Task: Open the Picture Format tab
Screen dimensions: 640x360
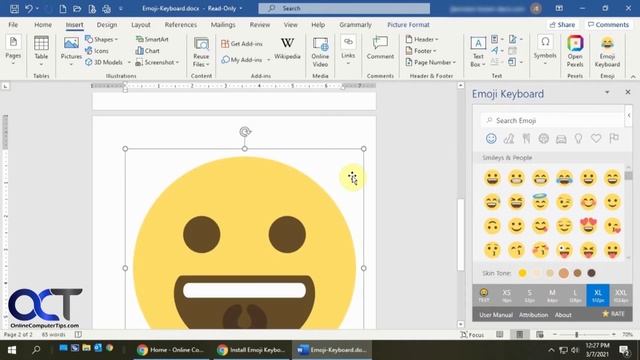Action: [x=408, y=24]
